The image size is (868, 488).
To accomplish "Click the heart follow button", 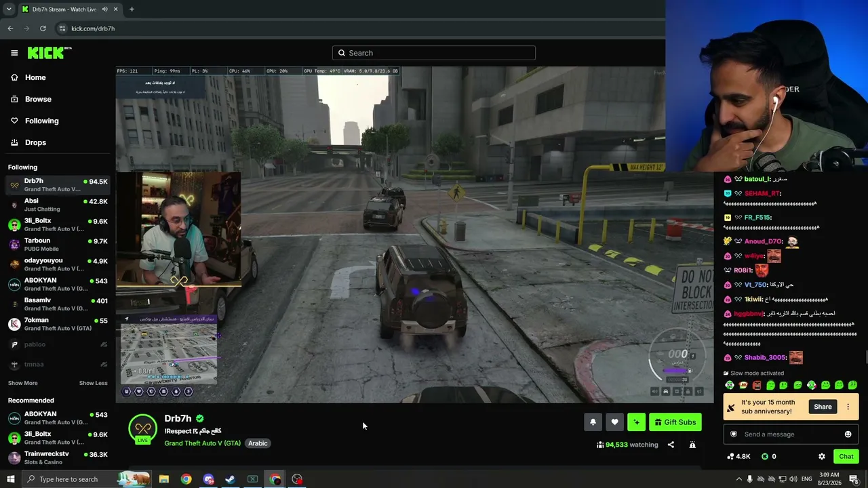I will click(x=614, y=422).
